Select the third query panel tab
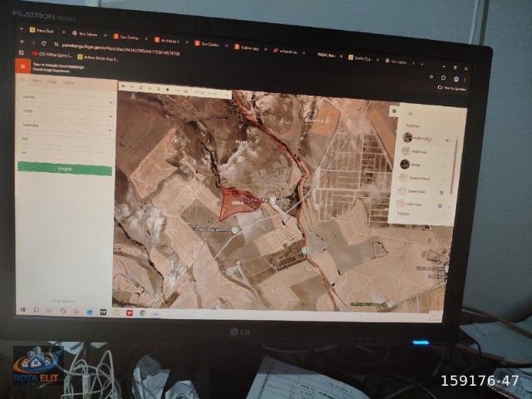This screenshot has width=532, height=399. click(52, 81)
